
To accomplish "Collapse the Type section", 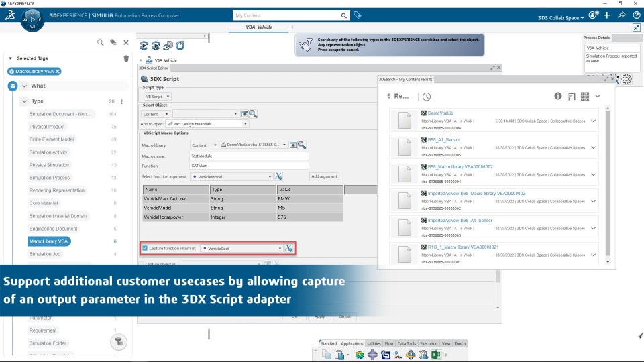I will pyautogui.click(x=25, y=101).
